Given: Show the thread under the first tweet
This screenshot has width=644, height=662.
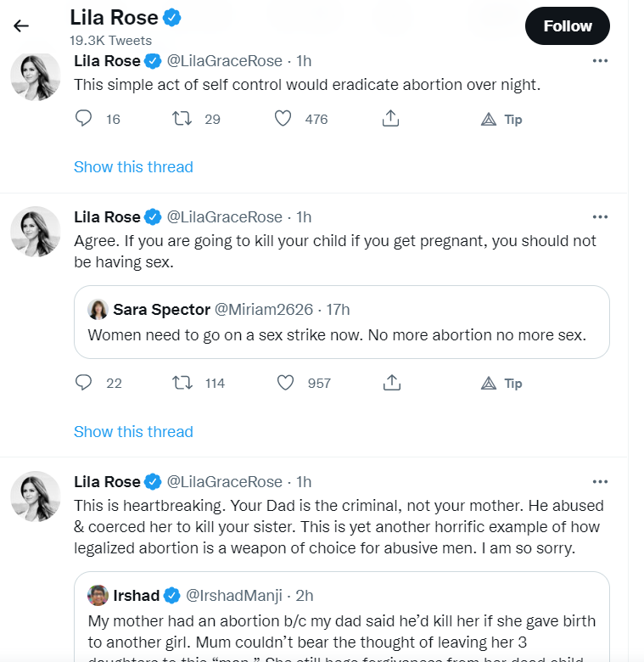Looking at the screenshot, I should tap(133, 166).
